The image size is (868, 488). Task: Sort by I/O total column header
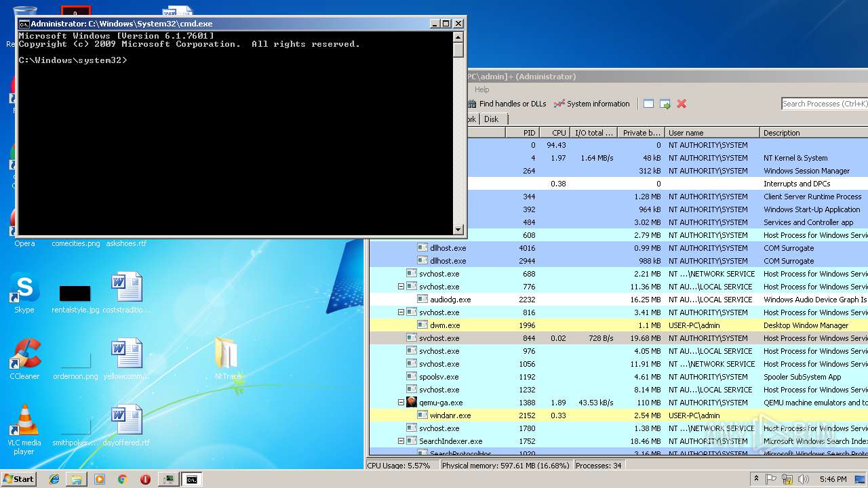(x=593, y=133)
